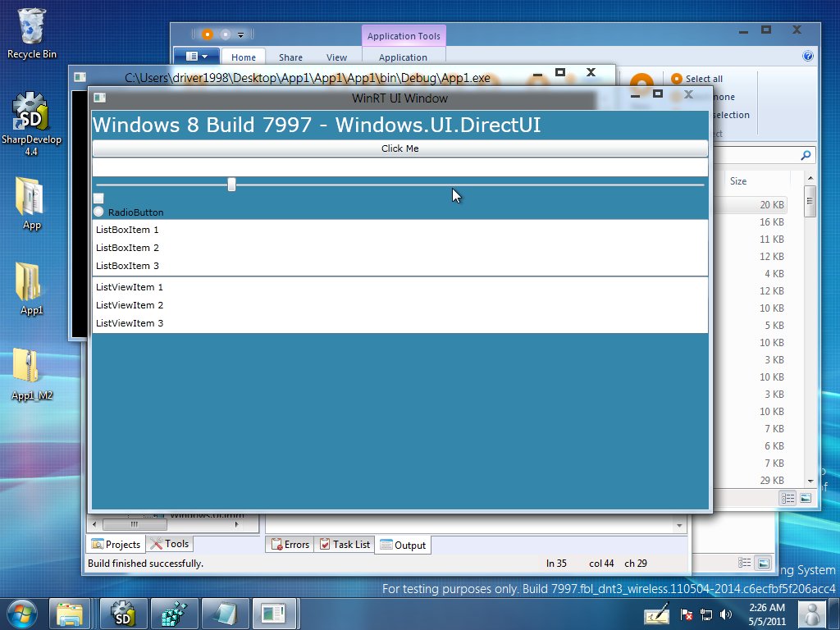Switch to the Tools panel tab

[169, 544]
